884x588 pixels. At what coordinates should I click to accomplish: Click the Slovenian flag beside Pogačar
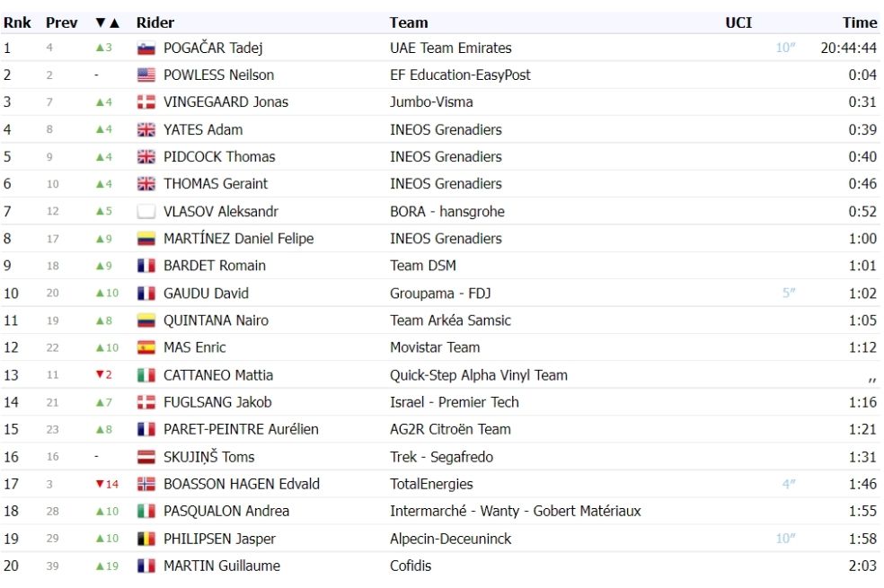[146, 48]
